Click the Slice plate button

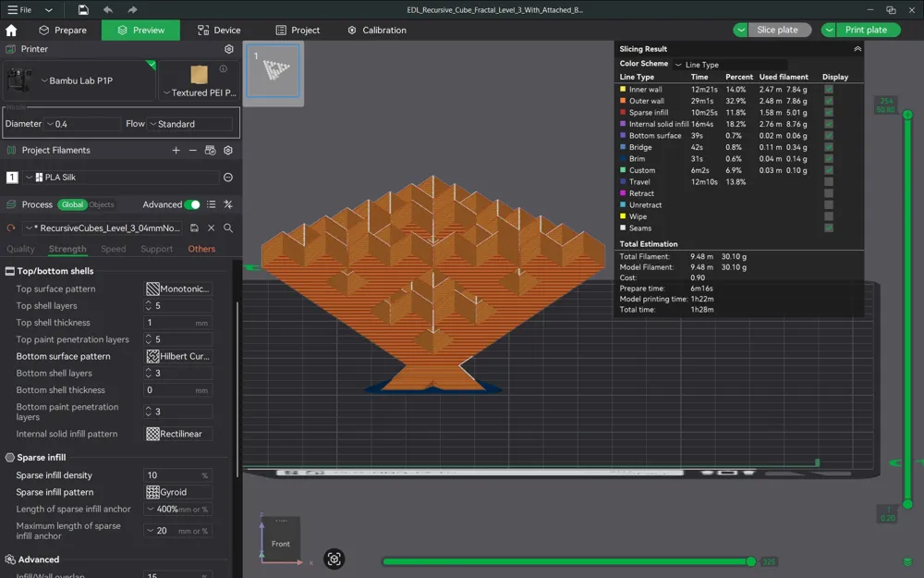click(779, 31)
